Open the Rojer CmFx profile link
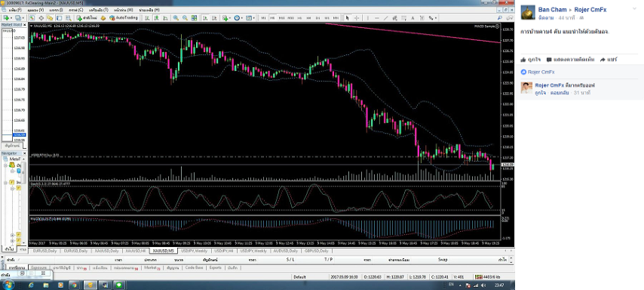This screenshot has height=290, width=644. click(x=590, y=10)
